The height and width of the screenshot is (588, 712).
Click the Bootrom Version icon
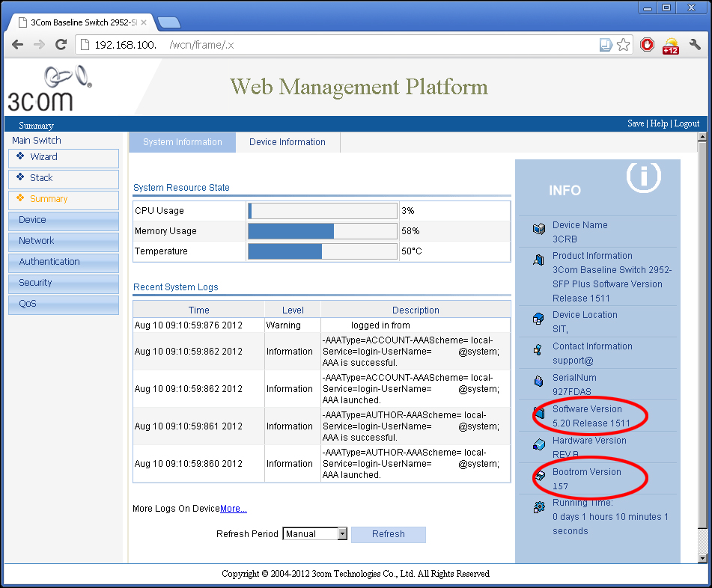(540, 476)
